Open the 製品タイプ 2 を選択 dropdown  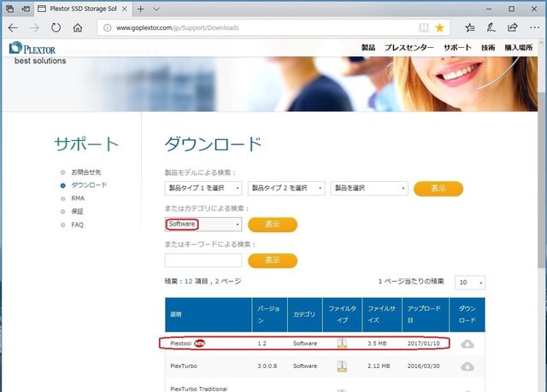(x=286, y=188)
